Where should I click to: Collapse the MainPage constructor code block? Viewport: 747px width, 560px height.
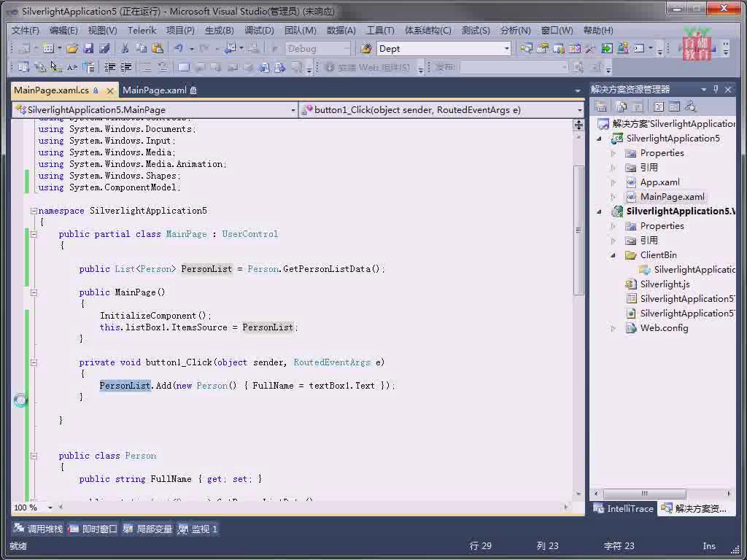coord(34,292)
